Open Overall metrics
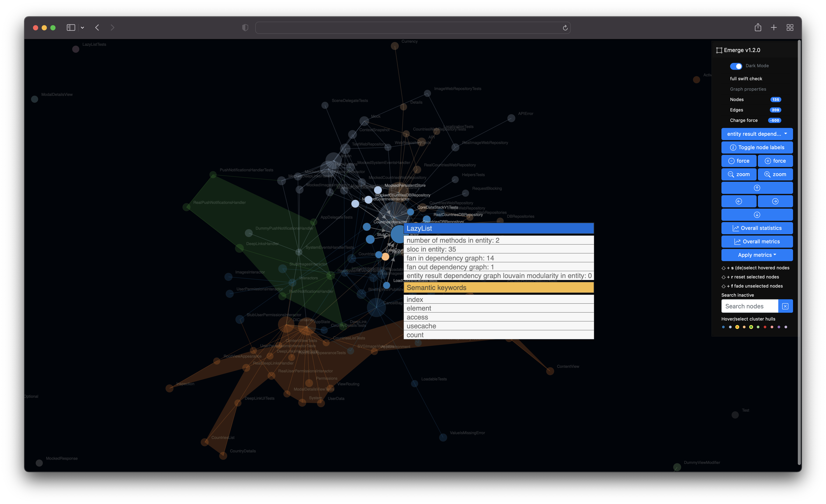826x504 pixels. (757, 241)
